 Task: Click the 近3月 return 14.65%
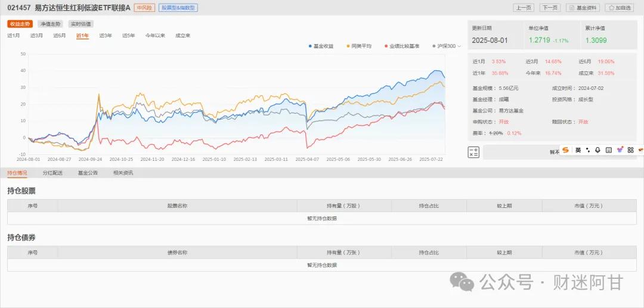(x=553, y=61)
